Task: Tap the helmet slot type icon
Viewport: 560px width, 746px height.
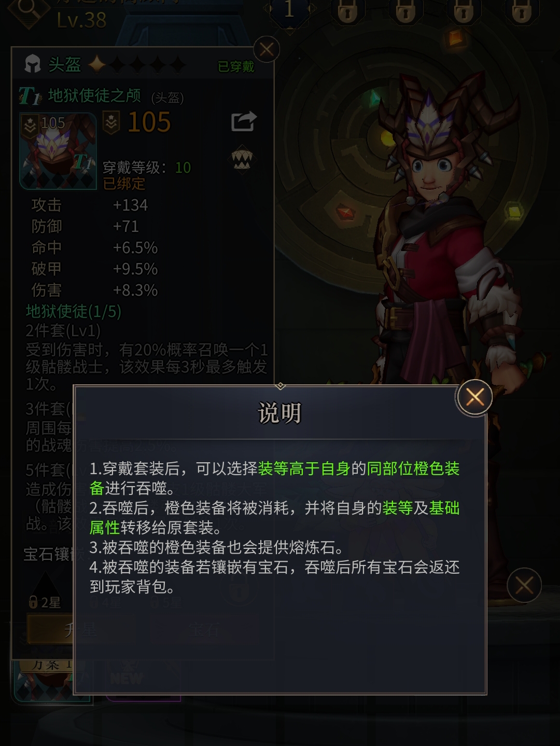Action: pyautogui.click(x=33, y=64)
